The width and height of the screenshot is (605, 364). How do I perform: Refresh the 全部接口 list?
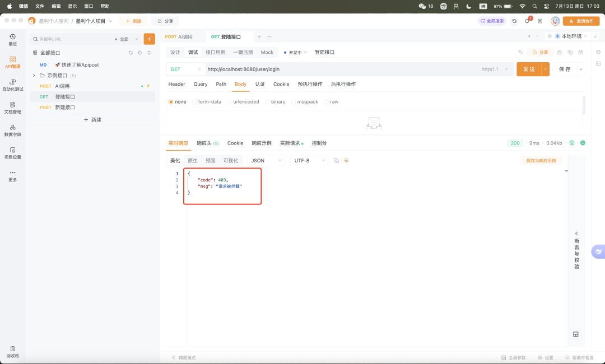(x=131, y=53)
